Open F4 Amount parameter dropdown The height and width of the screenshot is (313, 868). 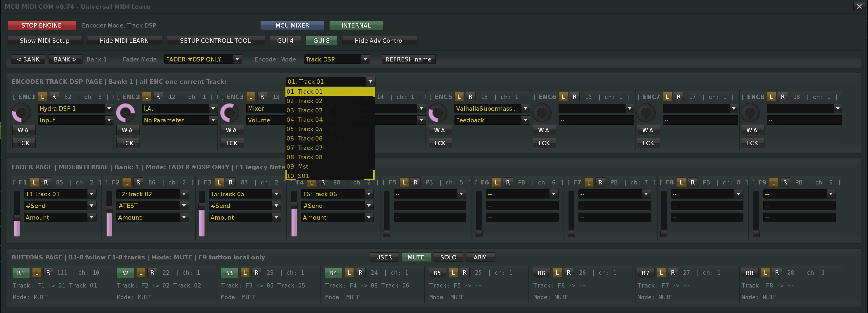(337, 218)
